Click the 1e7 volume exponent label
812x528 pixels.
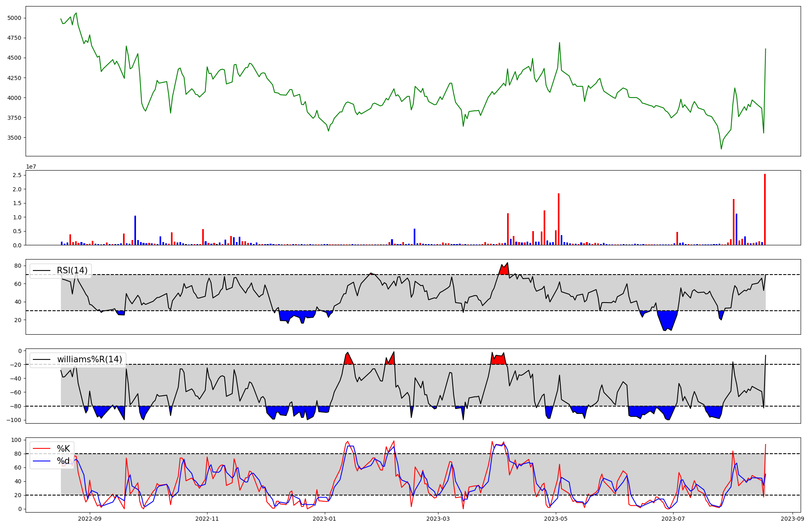31,167
